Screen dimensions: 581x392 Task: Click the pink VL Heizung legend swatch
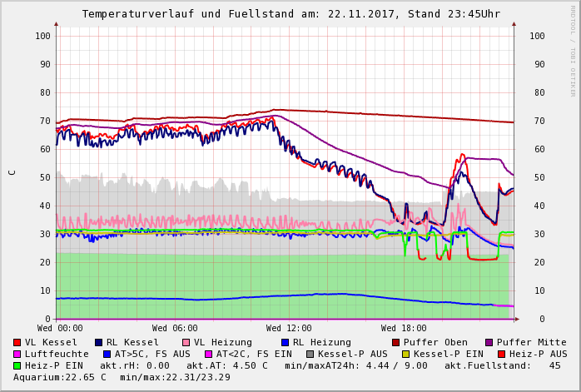pos(186,342)
